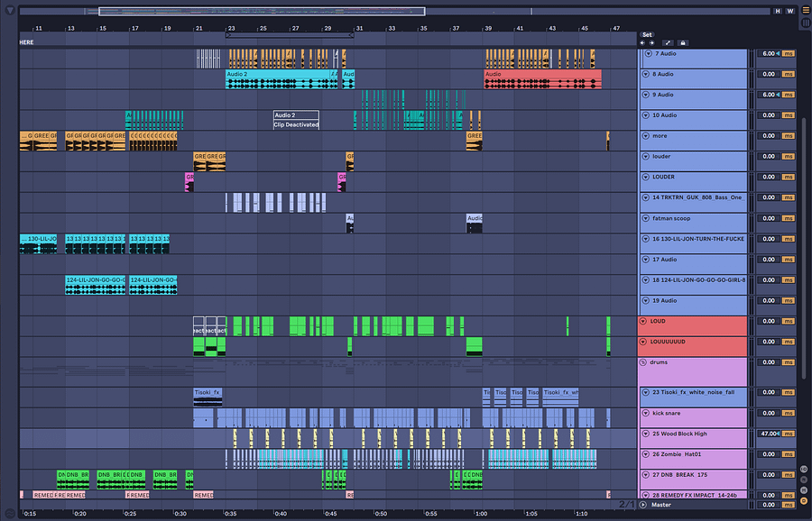
Task: Switch to Arrangement view icon
Action: tap(806, 10)
